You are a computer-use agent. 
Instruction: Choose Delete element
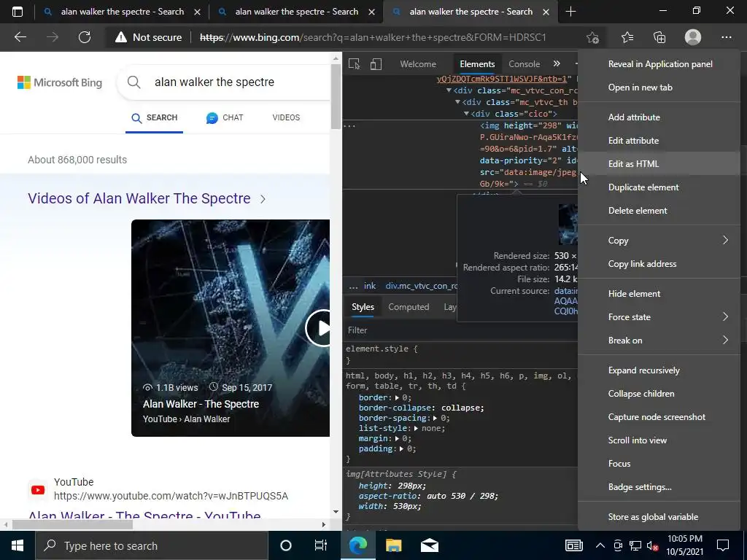pos(659,211)
